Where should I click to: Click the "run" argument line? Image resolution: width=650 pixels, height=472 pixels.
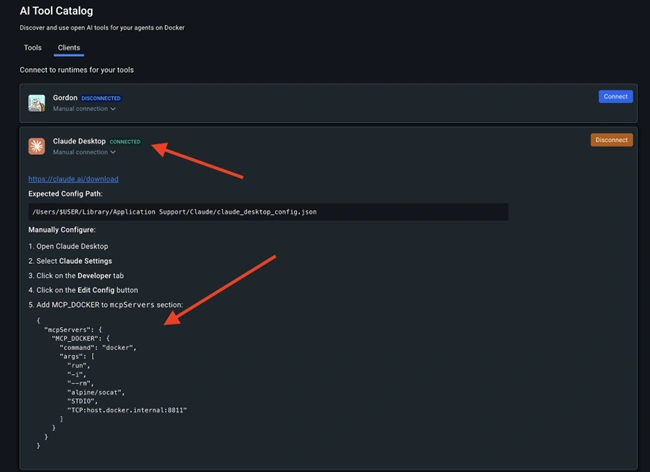click(x=79, y=365)
